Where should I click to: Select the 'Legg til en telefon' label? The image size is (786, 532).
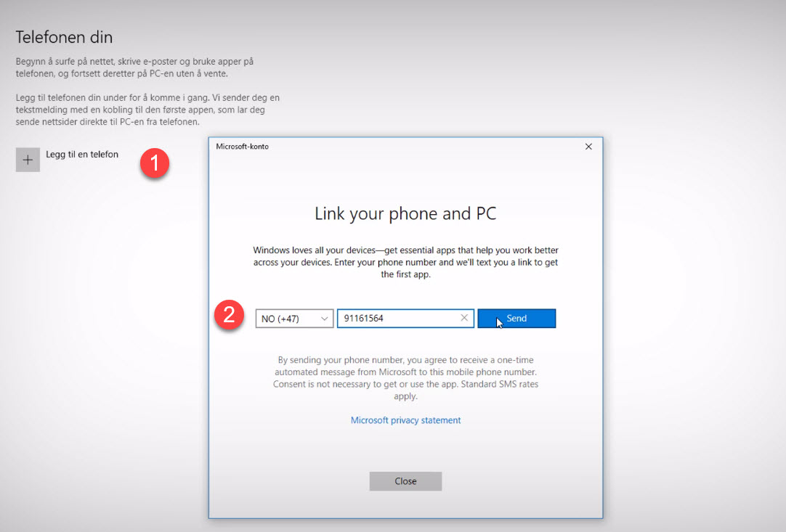coord(82,155)
